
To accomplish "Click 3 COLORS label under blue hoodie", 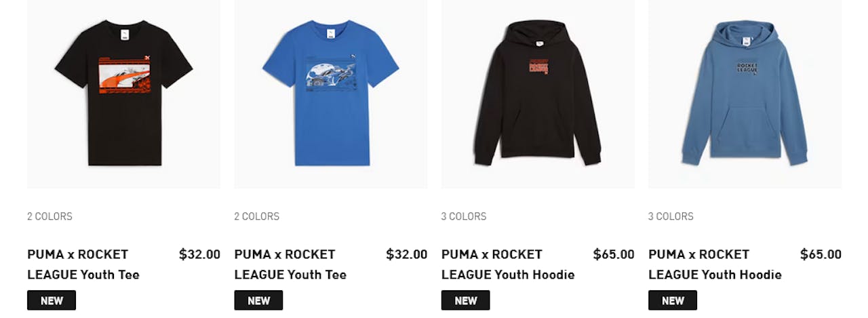I will coord(671,216).
